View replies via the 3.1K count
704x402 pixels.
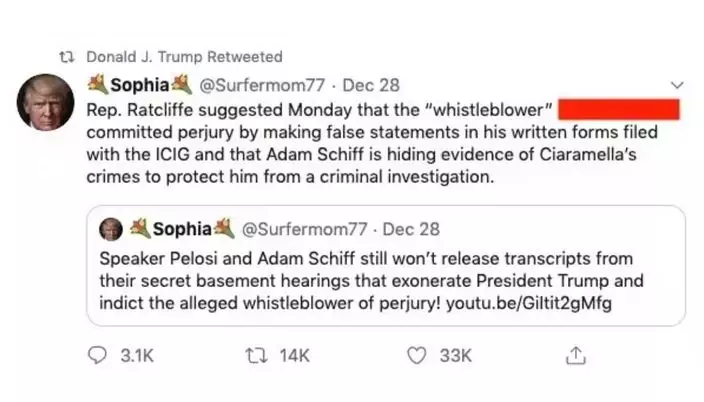(136, 355)
